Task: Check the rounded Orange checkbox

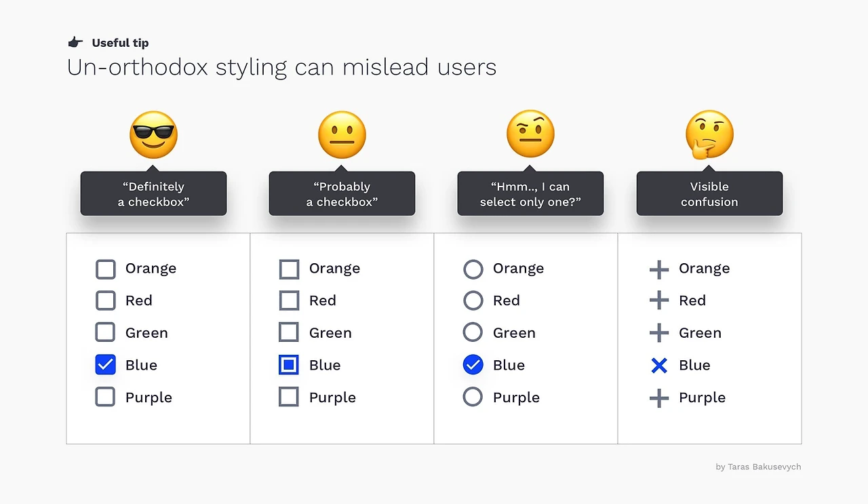Action: click(x=106, y=269)
